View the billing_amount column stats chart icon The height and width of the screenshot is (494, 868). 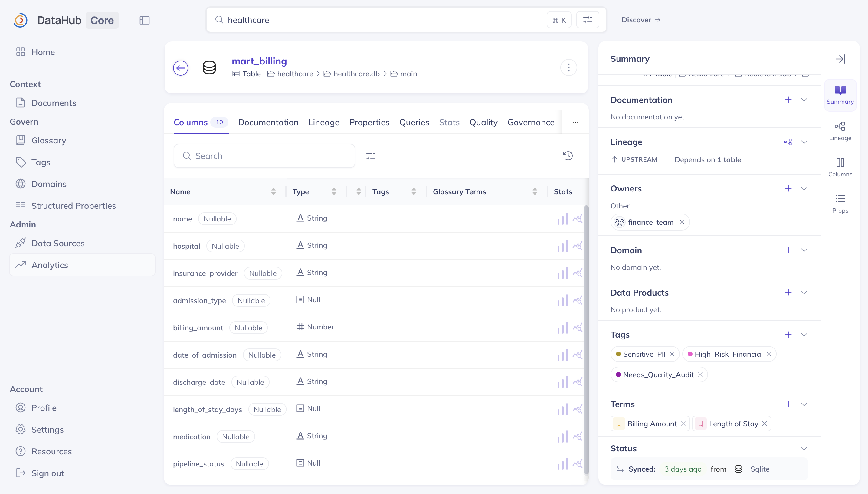click(x=562, y=328)
